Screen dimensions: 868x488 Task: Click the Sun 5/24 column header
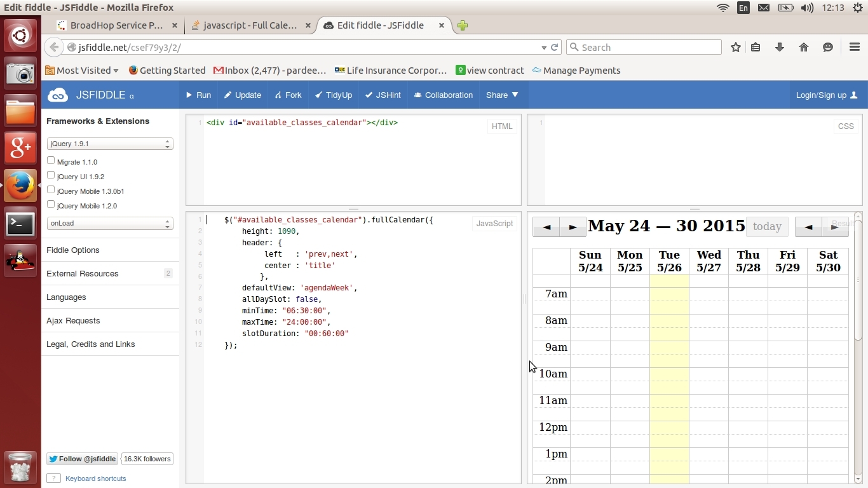pos(590,261)
